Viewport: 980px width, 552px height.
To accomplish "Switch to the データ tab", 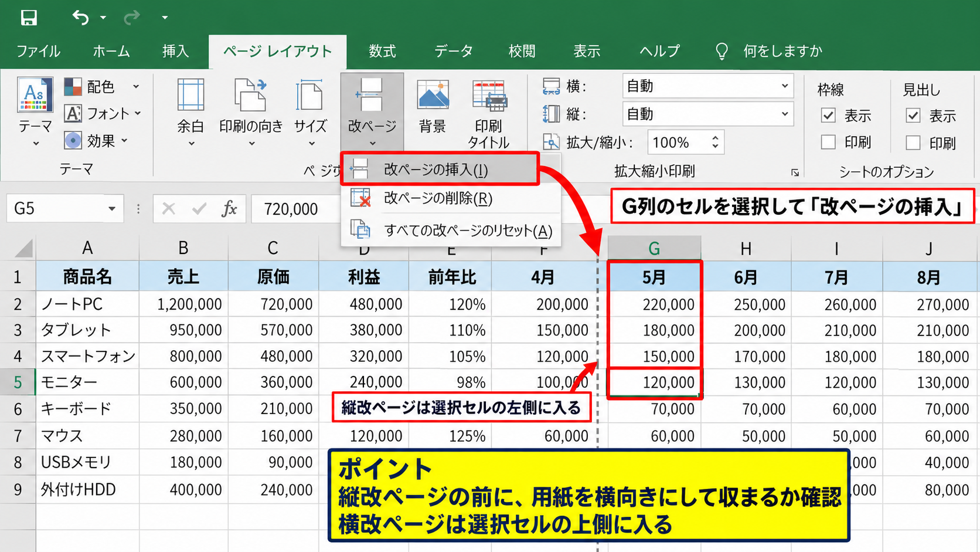I will click(454, 52).
